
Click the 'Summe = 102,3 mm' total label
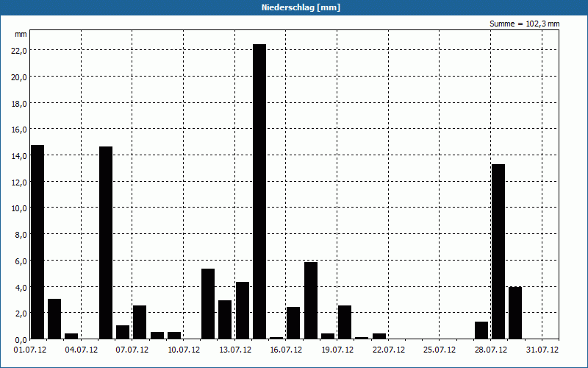pyautogui.click(x=524, y=24)
